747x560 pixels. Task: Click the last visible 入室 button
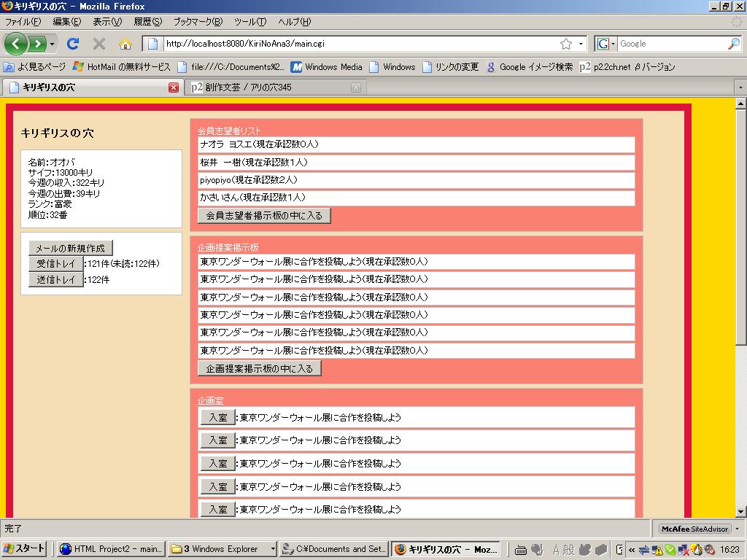tap(218, 509)
